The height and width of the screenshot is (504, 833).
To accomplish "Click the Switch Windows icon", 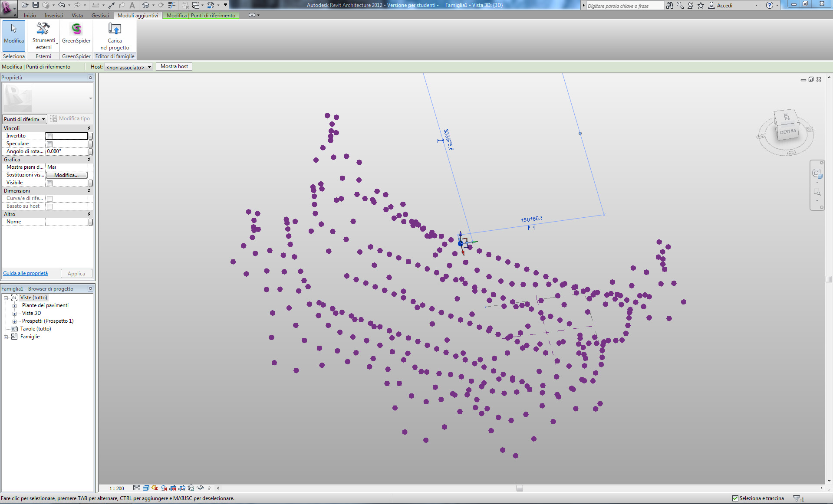I will [196, 5].
